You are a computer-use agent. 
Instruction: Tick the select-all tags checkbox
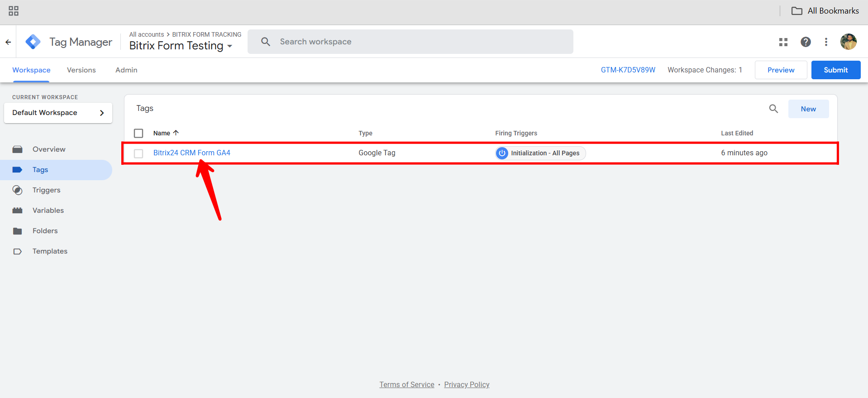coord(138,133)
